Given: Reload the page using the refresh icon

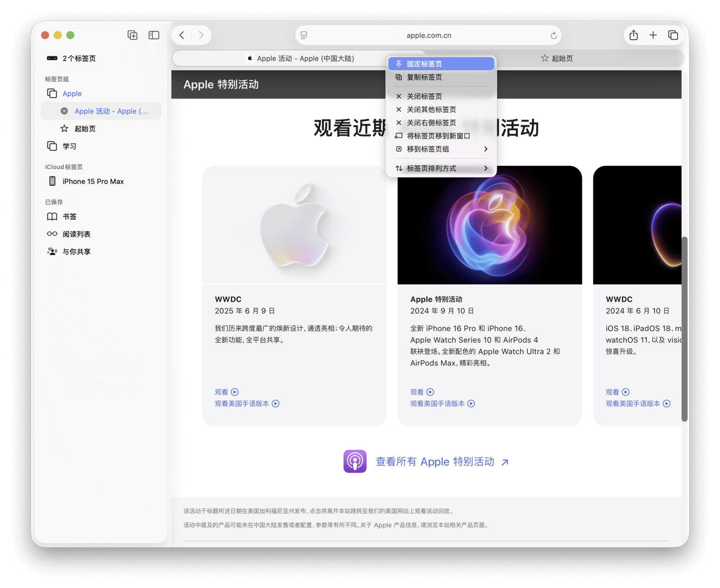Looking at the screenshot, I should (x=553, y=36).
